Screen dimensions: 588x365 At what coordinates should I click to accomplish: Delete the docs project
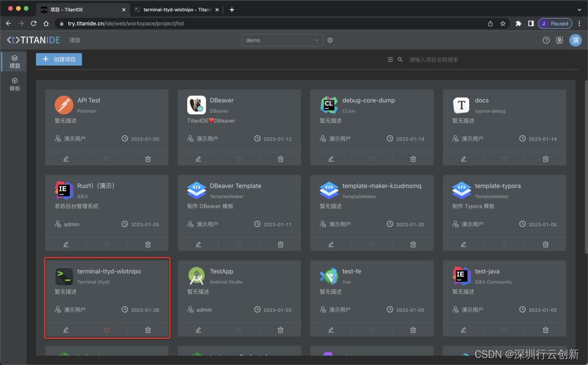(545, 159)
